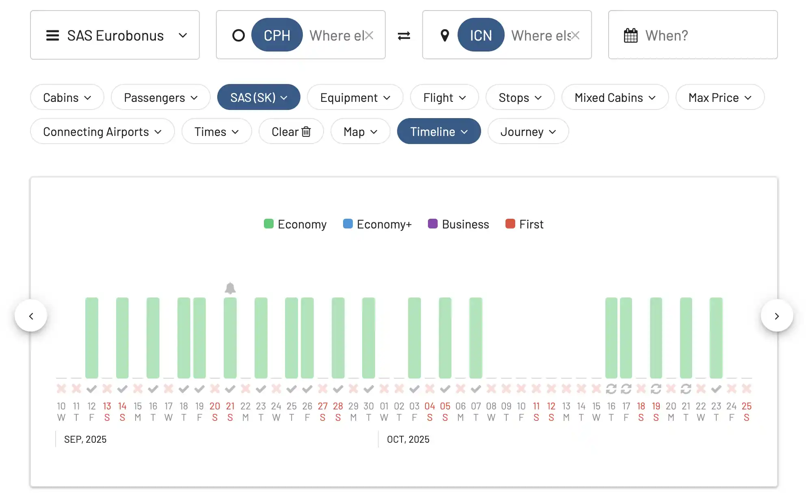
Task: Select the Sep 21 availability bar
Action: tap(230, 338)
